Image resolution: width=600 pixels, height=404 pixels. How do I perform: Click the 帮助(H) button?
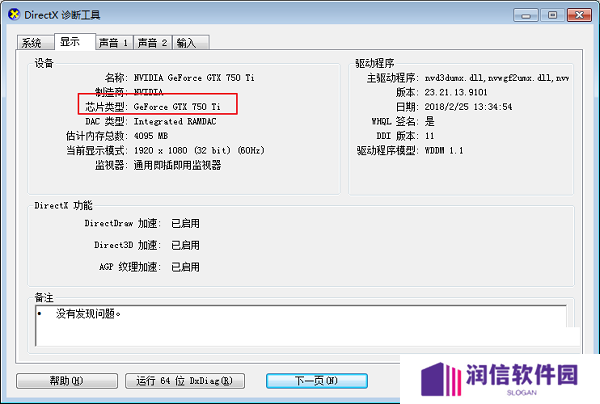(x=67, y=381)
